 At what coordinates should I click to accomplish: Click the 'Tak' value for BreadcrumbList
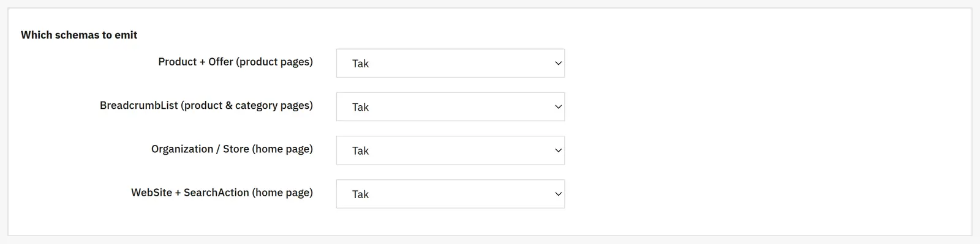tap(360, 107)
